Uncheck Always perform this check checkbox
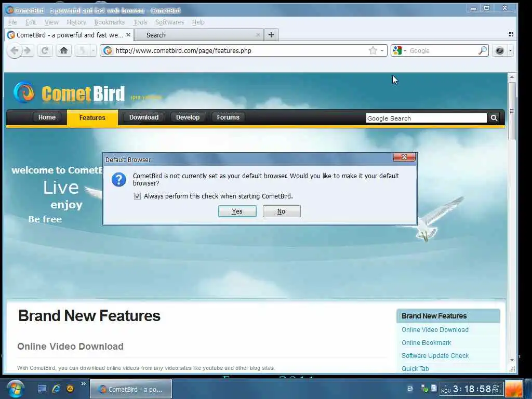 coord(137,196)
